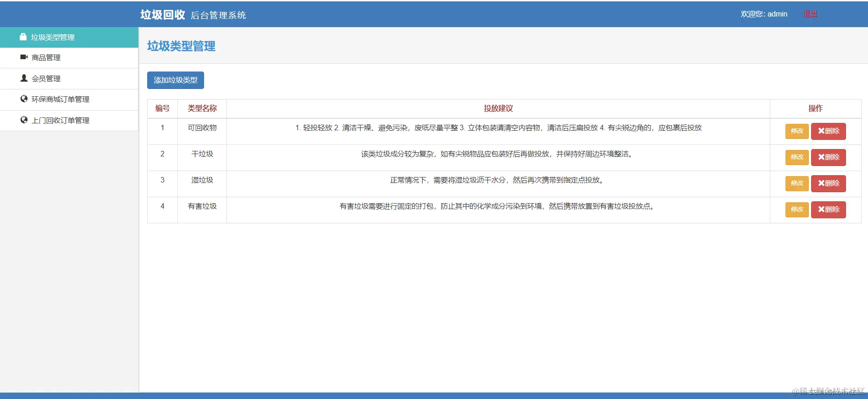Click the 垃圾回收 site title
The height and width of the screenshot is (399, 868).
point(163,15)
